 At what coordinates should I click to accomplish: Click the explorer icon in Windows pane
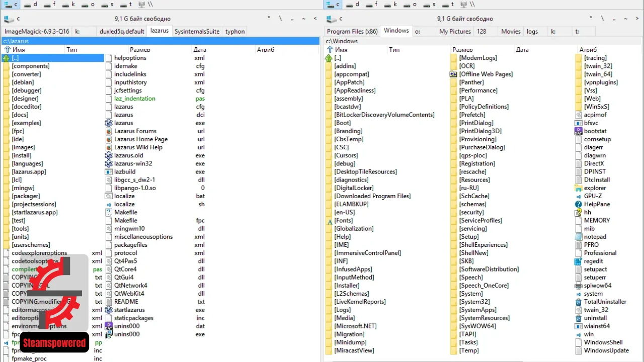(x=579, y=188)
